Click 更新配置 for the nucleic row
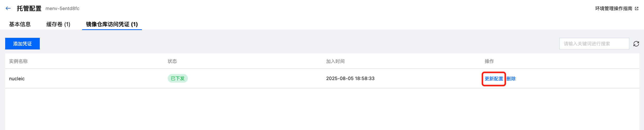The width and height of the screenshot is (644, 130). pos(494,79)
